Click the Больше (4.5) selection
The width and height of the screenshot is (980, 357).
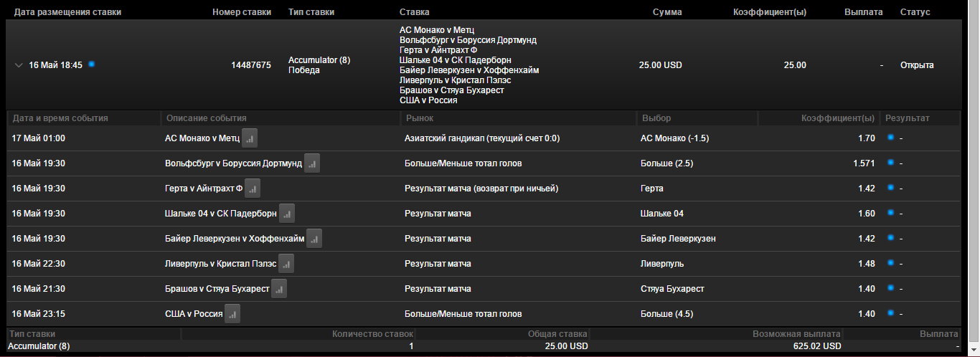666,313
